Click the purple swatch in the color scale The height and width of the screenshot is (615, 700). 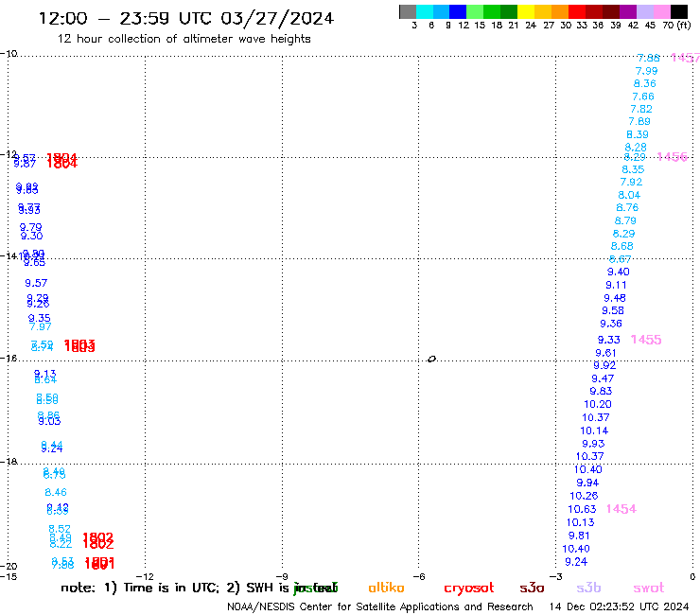(628, 11)
